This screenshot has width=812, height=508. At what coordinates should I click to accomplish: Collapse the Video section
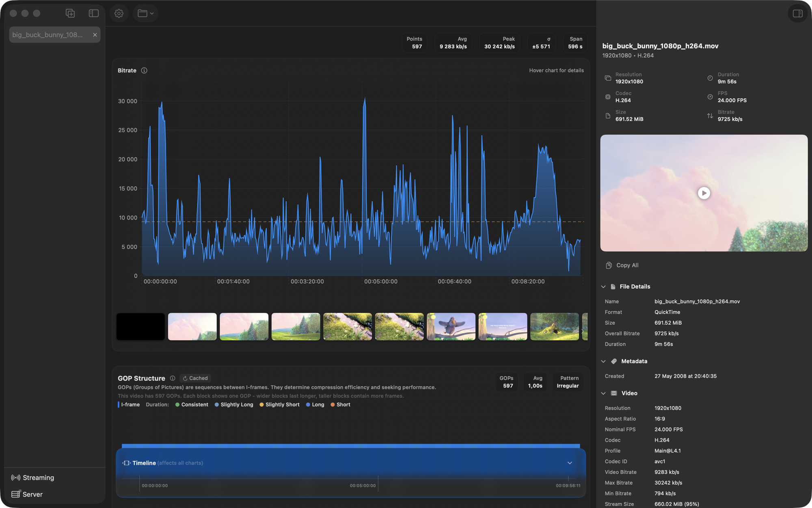click(603, 393)
